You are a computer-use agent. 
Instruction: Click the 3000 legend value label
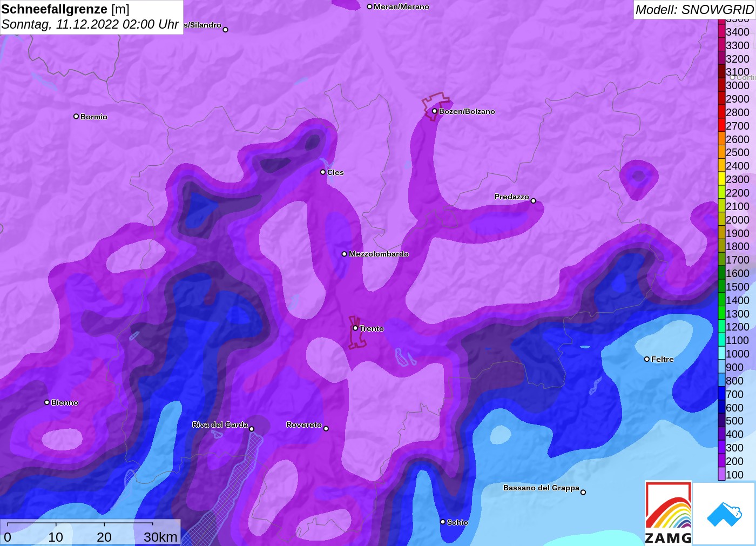(x=738, y=85)
